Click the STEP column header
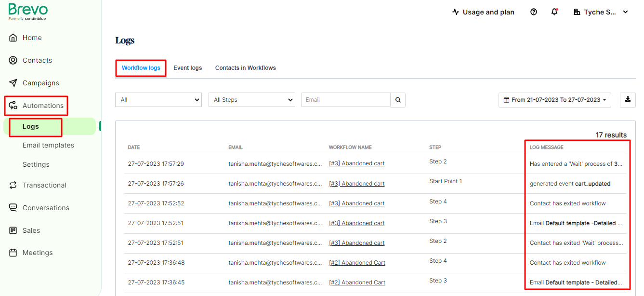 click(435, 148)
